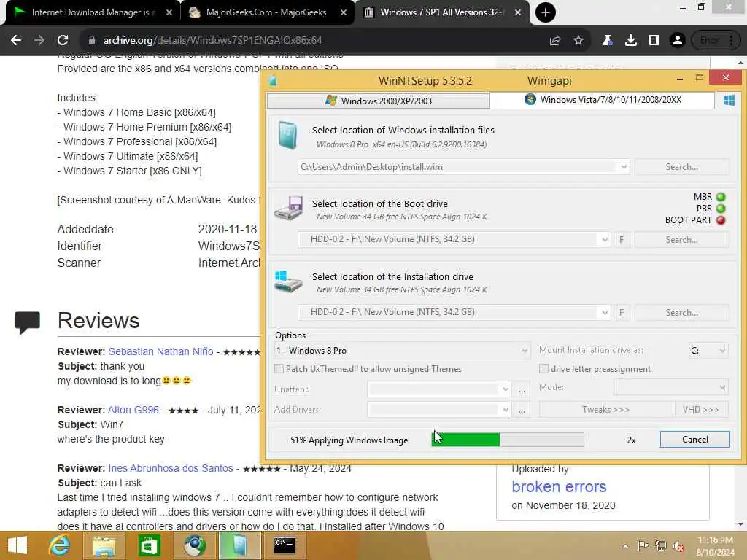Switch to WinNTSetup taskbar icon

[239, 545]
